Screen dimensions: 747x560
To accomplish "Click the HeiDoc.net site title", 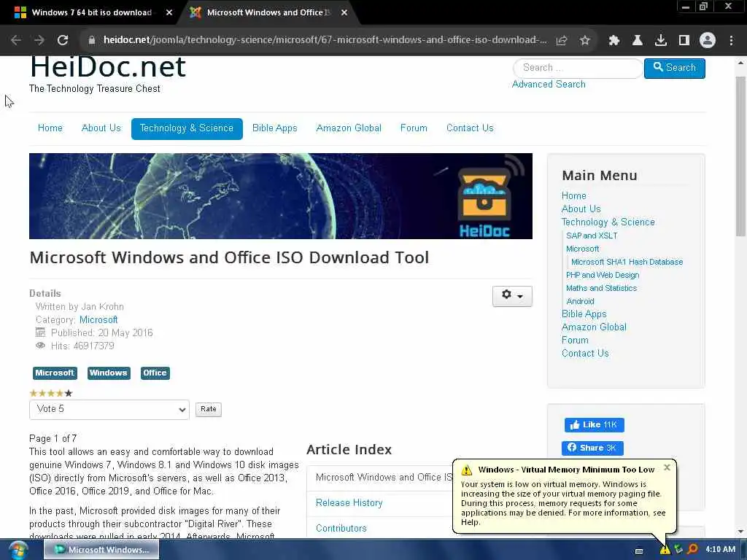I will [108, 67].
